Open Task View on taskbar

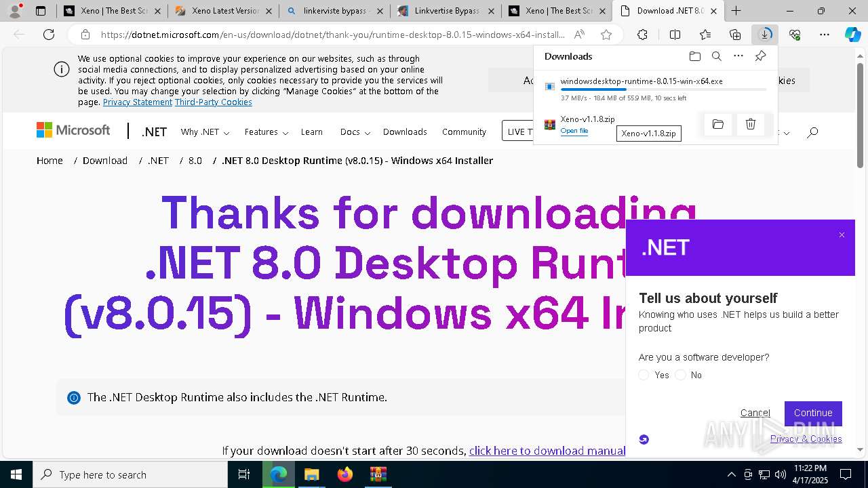[244, 474]
